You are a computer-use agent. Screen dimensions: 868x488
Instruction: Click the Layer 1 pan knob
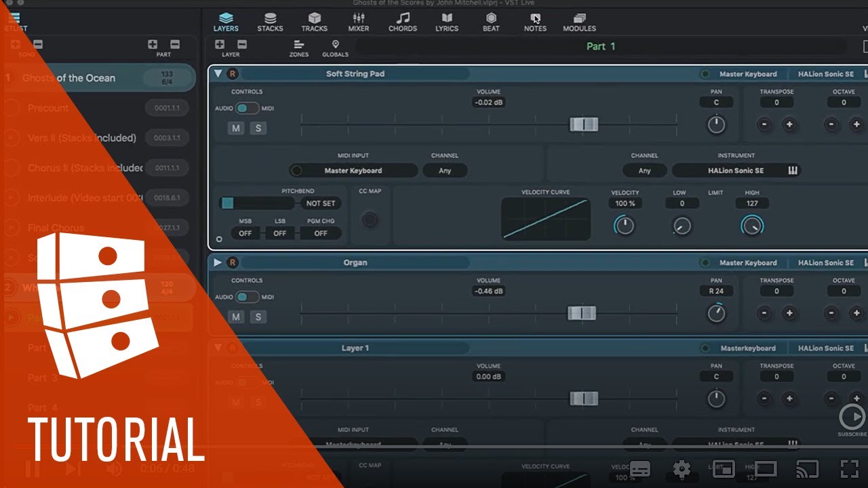tap(716, 399)
